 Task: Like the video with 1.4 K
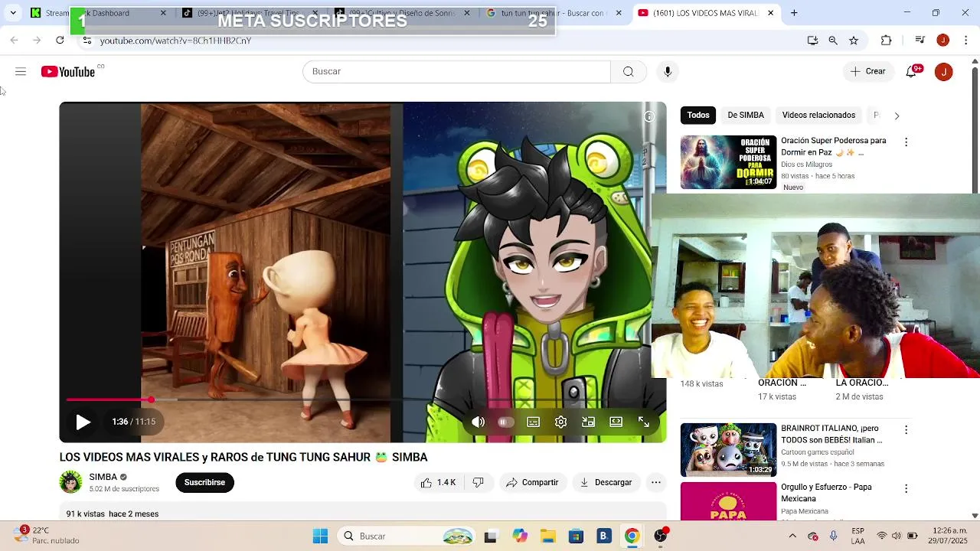pos(438,482)
